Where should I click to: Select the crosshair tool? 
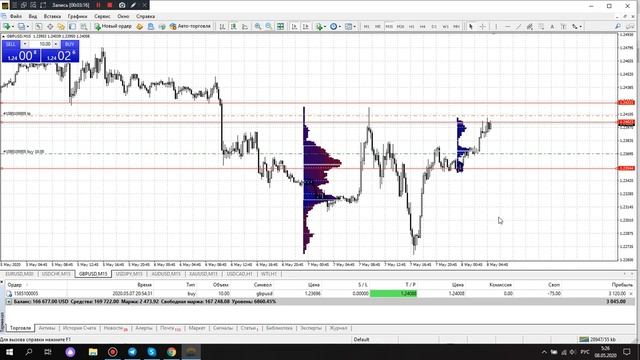(482, 27)
